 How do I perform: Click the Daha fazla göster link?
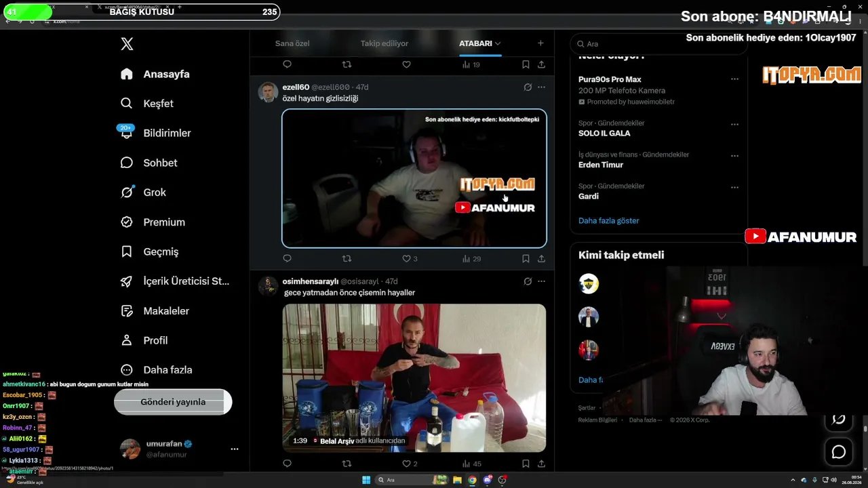(609, 220)
